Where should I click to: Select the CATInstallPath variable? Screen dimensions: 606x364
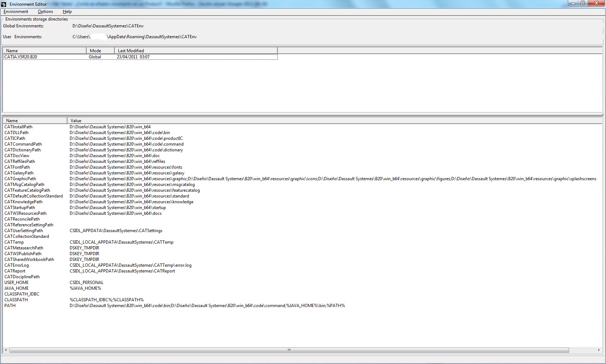[x=18, y=127]
